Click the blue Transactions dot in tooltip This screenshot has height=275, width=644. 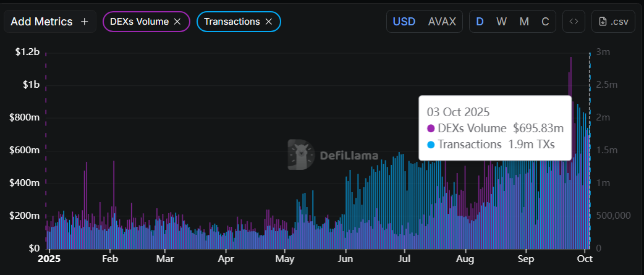pyautogui.click(x=431, y=145)
